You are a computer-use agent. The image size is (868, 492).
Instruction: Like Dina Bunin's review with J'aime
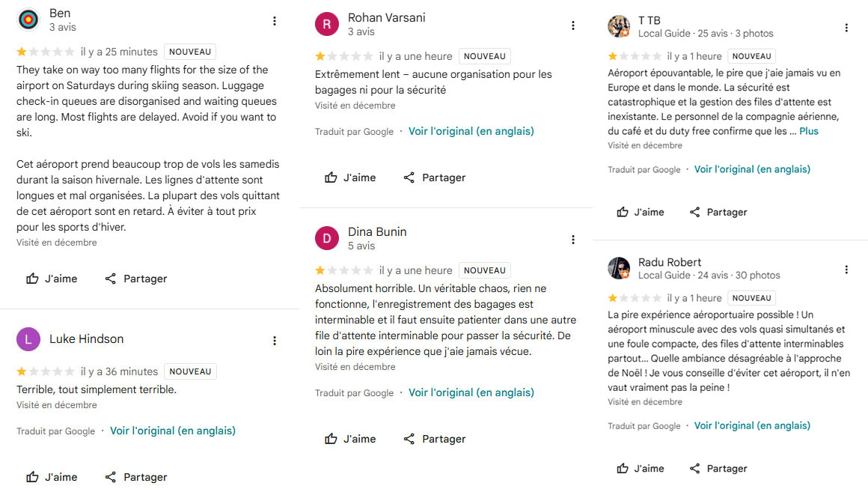coord(349,439)
